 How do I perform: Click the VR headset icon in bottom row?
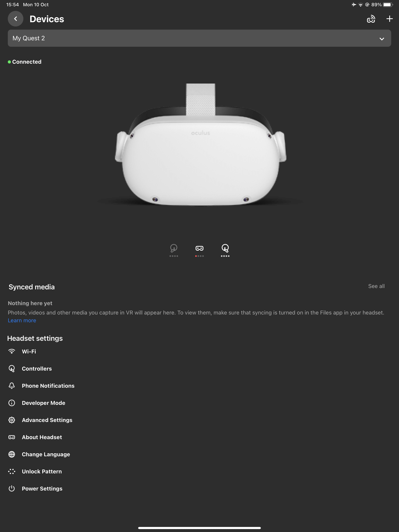click(199, 248)
